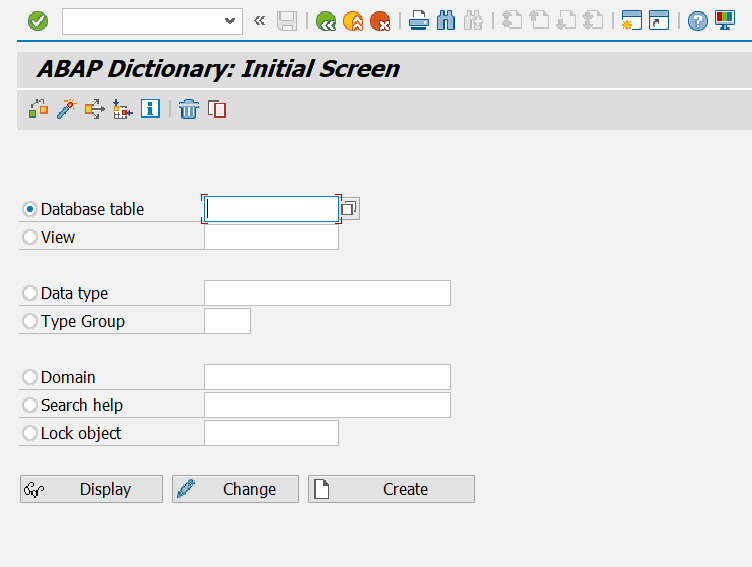Select the Data type radio button
752x567 pixels.
tap(30, 293)
